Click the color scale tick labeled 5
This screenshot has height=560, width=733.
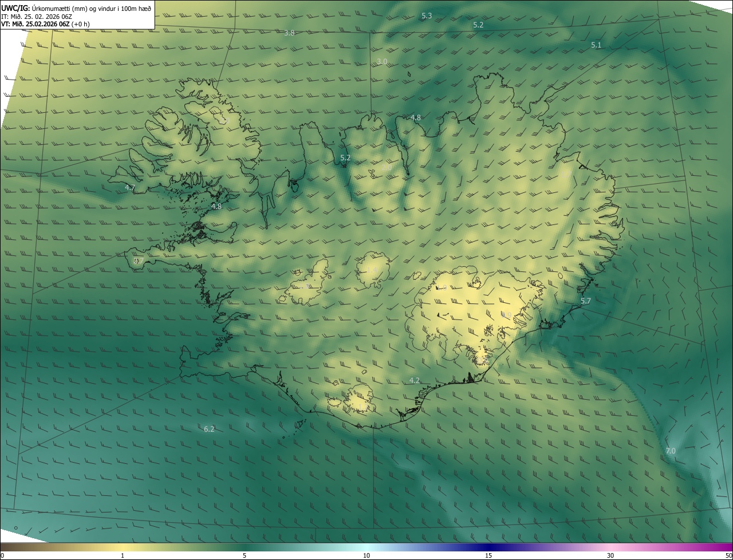[x=245, y=555]
